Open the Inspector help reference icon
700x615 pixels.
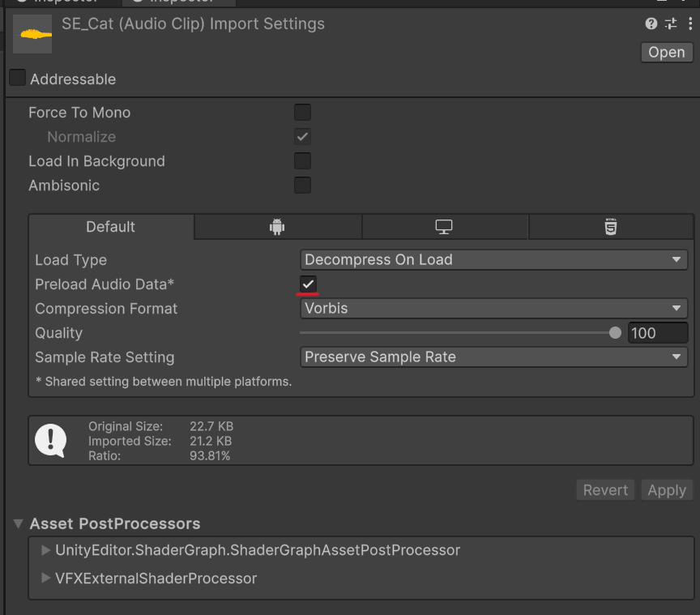point(651,23)
